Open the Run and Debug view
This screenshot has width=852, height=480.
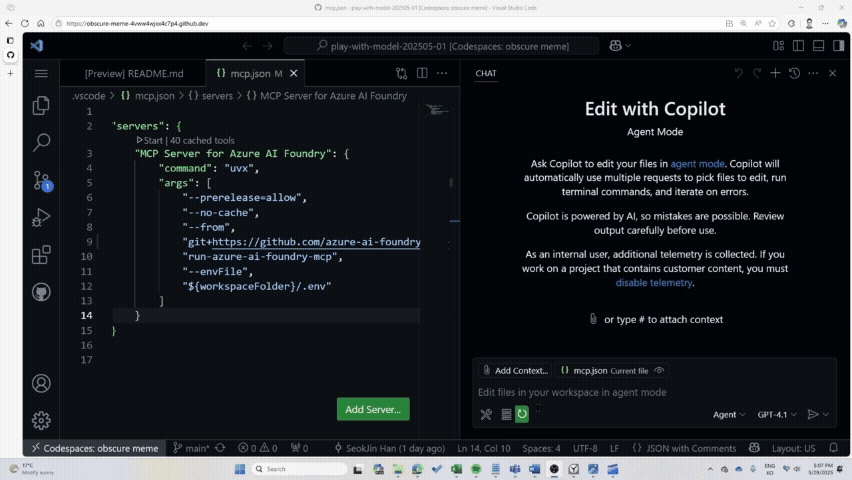(x=41, y=217)
